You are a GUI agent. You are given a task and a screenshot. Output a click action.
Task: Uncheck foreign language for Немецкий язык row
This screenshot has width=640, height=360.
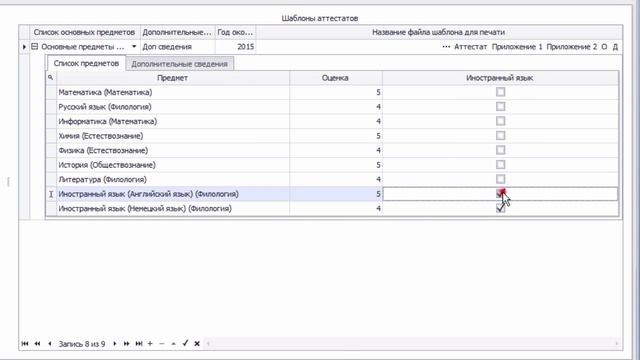coord(500,208)
